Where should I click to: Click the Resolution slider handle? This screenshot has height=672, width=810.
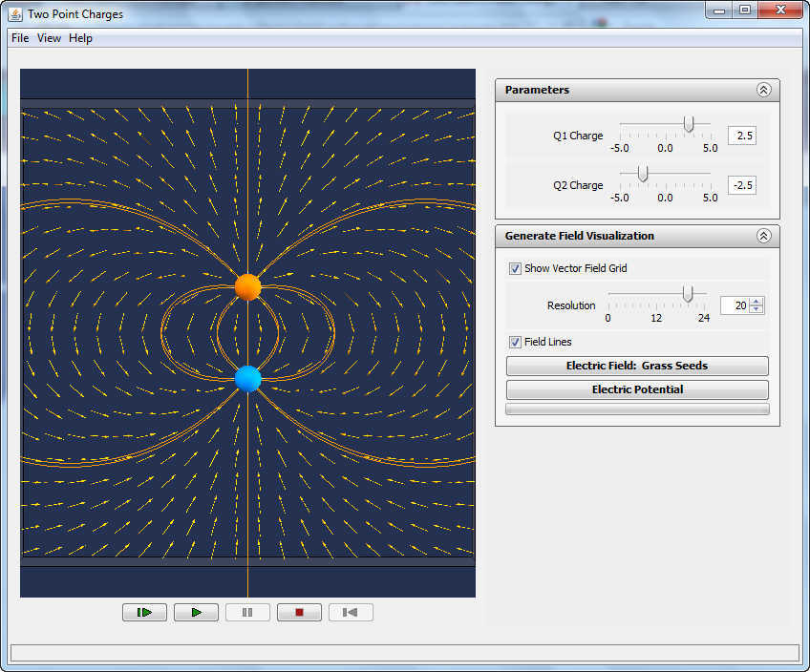pyautogui.click(x=688, y=294)
